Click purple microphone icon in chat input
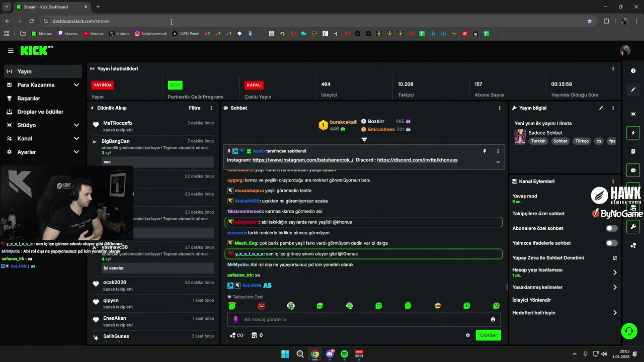644x362 pixels. (x=236, y=319)
